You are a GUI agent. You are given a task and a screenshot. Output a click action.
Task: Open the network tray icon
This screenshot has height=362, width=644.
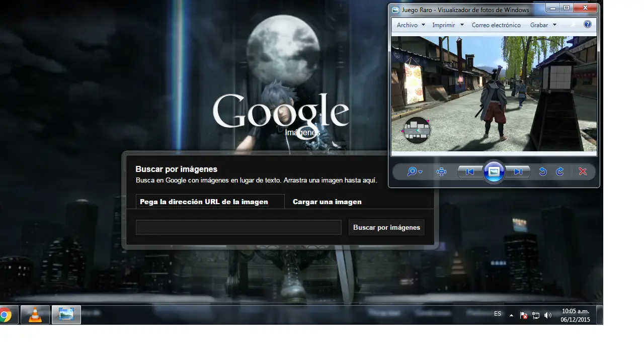[536, 315]
